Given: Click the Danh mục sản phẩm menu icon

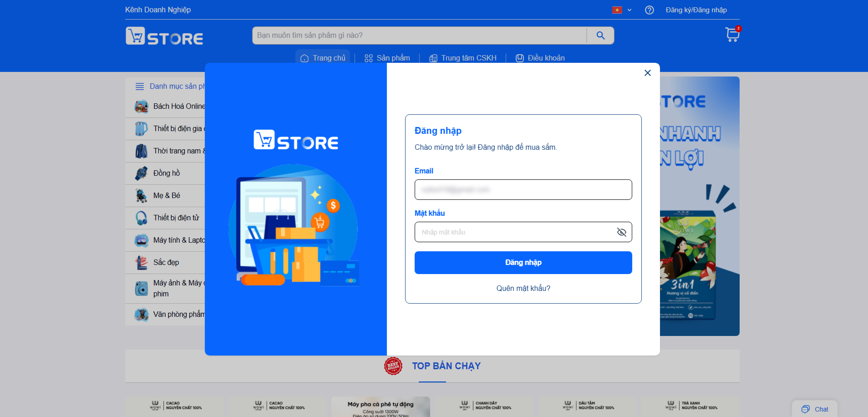Looking at the screenshot, I should tap(140, 86).
